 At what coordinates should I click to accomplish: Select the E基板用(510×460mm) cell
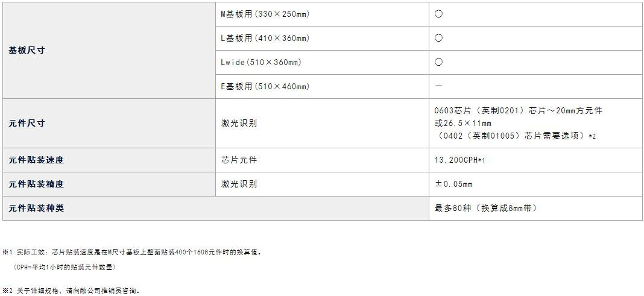coord(265,86)
